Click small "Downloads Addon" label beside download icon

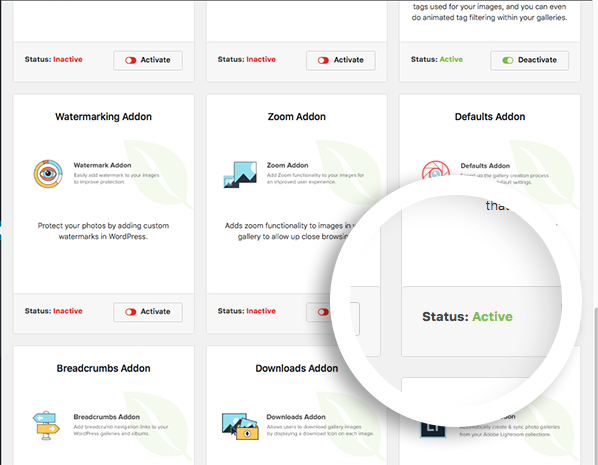pyautogui.click(x=296, y=417)
